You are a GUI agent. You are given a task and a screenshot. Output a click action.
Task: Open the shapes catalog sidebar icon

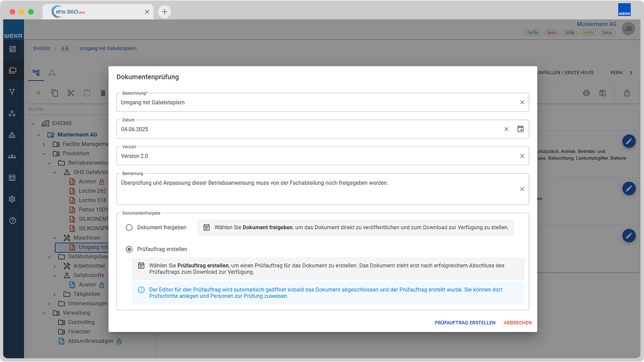pos(12,135)
